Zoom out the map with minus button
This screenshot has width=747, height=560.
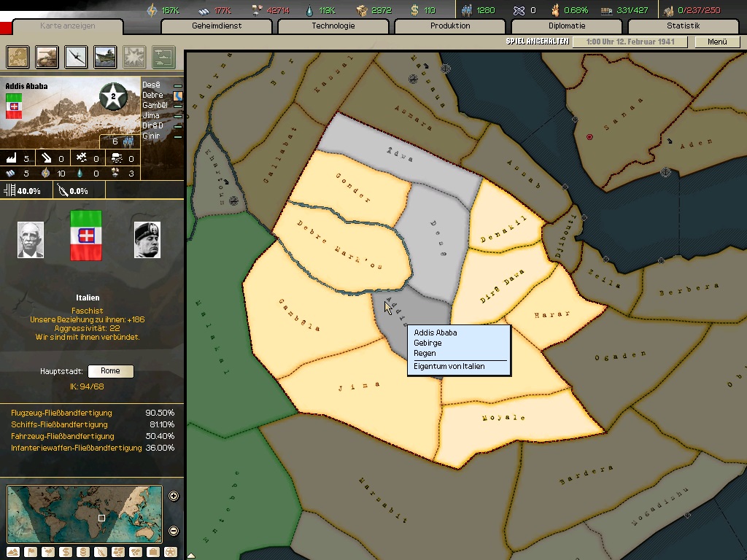point(174,531)
